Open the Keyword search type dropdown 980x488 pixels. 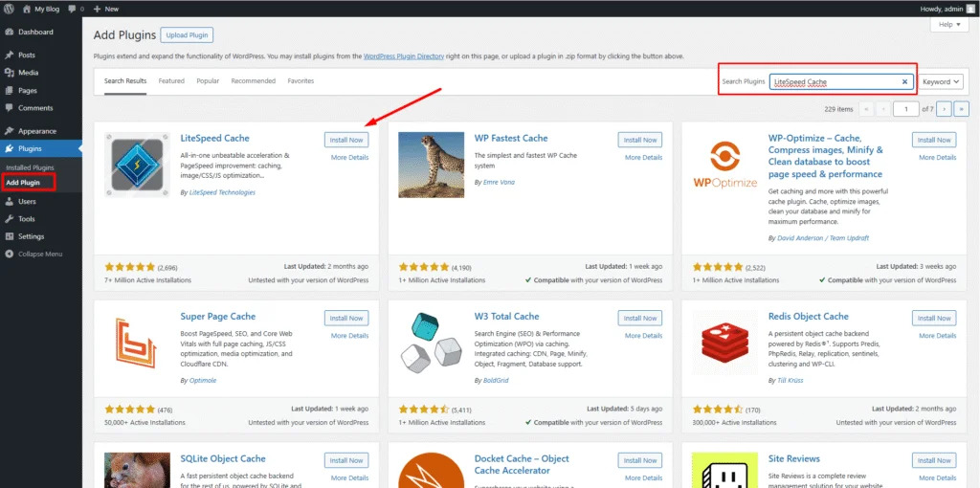(x=941, y=82)
